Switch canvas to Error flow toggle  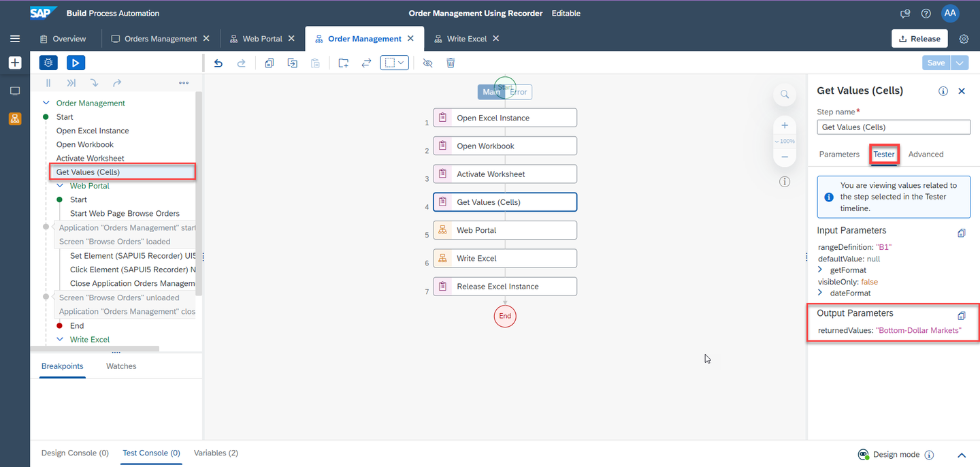coord(519,92)
